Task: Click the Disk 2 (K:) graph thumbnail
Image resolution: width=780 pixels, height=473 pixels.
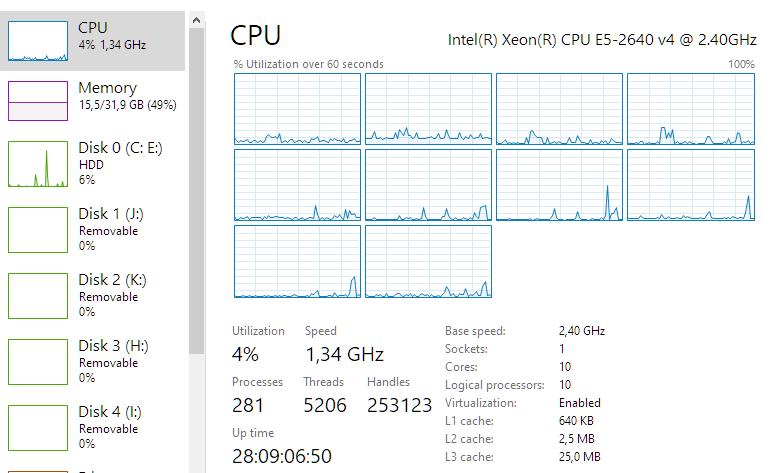Action: click(36, 296)
